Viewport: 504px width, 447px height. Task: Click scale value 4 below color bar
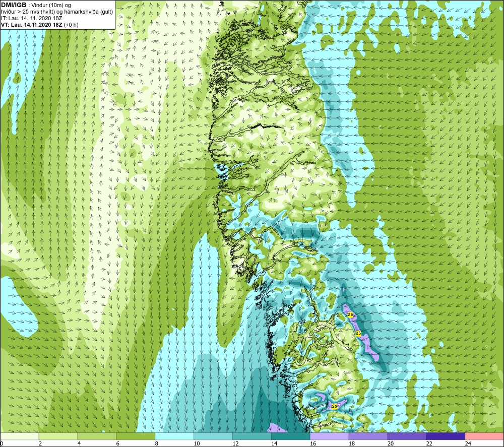[x=79, y=443]
